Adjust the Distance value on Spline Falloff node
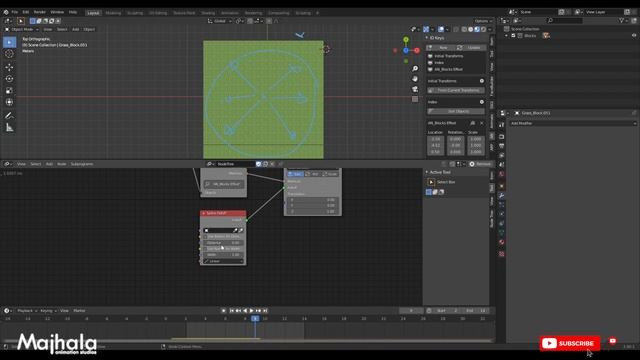The image size is (640, 360). click(x=223, y=243)
